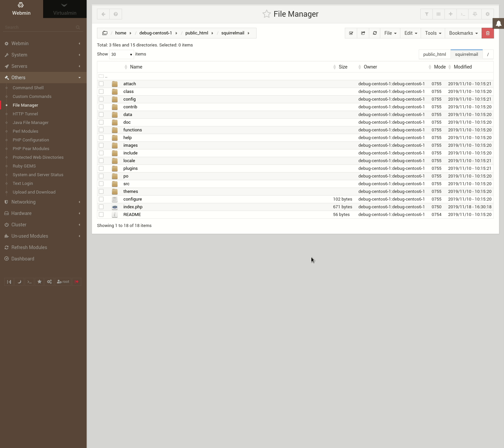Switch to the Virtualmin tab

(x=65, y=9)
